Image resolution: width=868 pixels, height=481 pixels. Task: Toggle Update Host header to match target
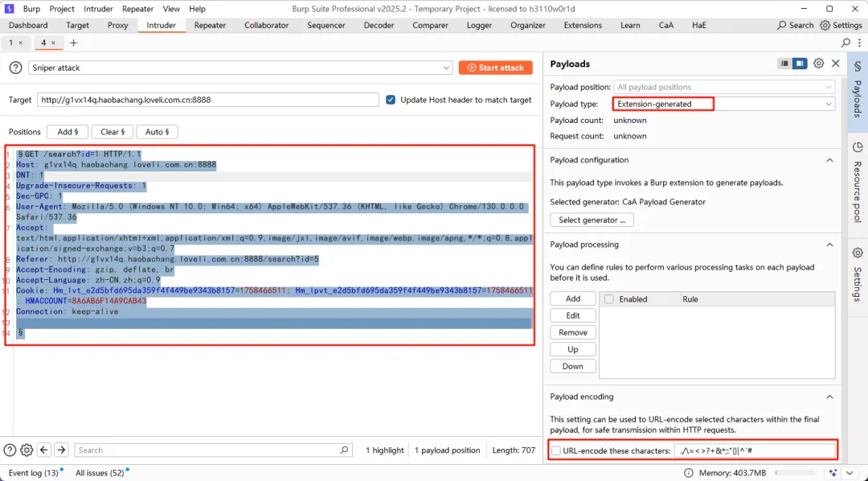[391, 100]
